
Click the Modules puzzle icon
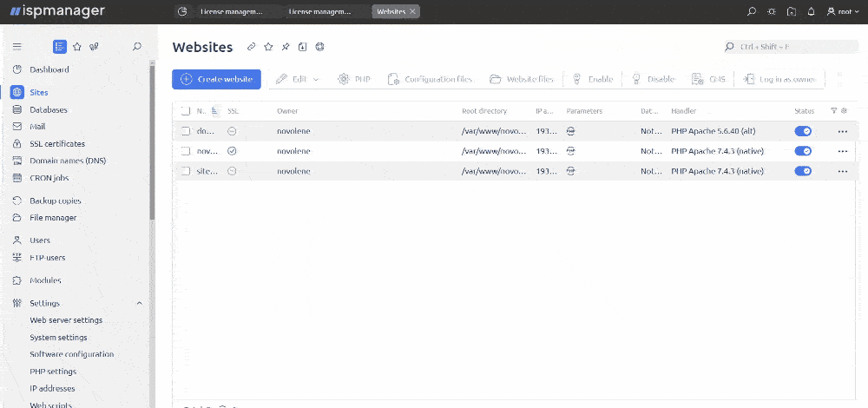(x=17, y=280)
